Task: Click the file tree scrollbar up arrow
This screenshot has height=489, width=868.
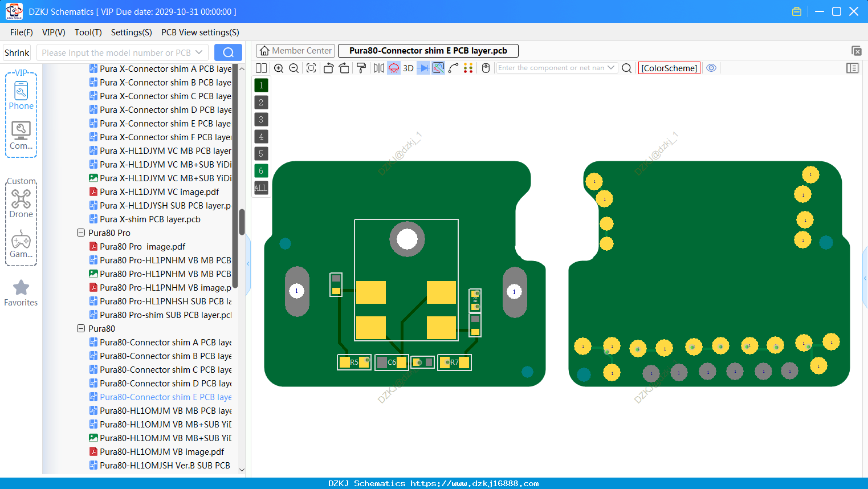Action: [242, 68]
